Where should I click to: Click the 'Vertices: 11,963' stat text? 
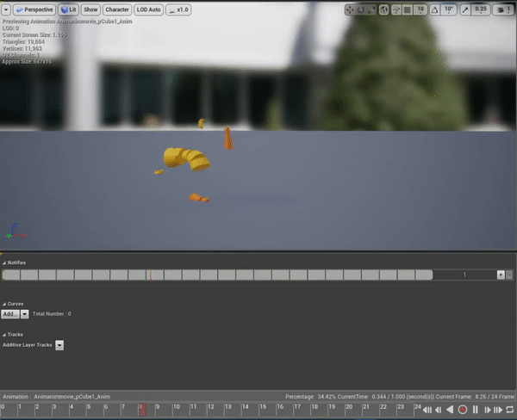(22, 48)
